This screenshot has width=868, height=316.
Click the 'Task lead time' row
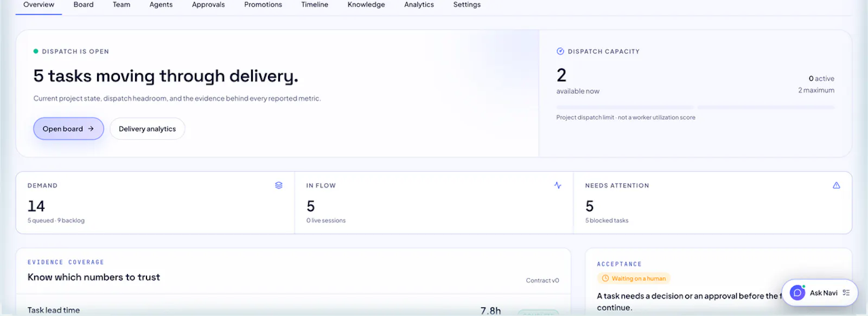(x=293, y=310)
